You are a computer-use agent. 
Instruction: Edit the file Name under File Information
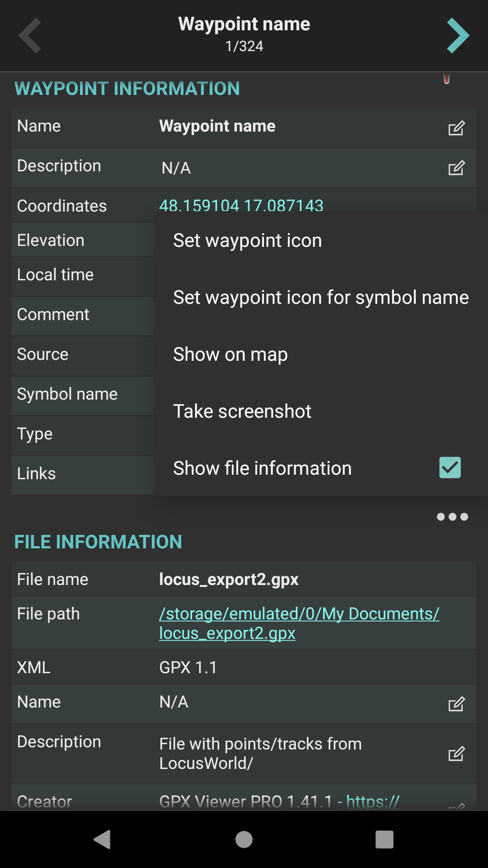click(x=456, y=704)
